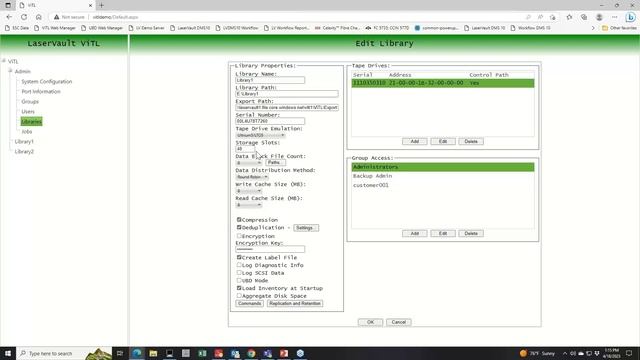Toggle Load Inventory at Startup checkbox
This screenshot has height=360, width=640.
coord(239,288)
